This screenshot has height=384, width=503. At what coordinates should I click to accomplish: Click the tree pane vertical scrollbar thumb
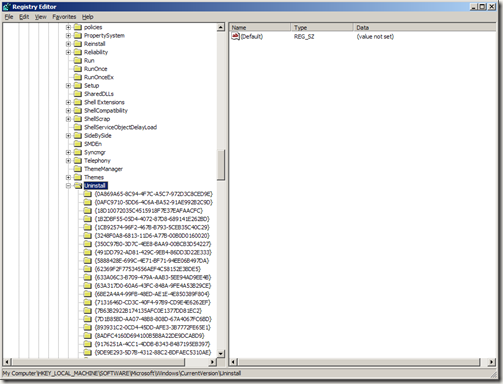pyautogui.click(x=221, y=165)
